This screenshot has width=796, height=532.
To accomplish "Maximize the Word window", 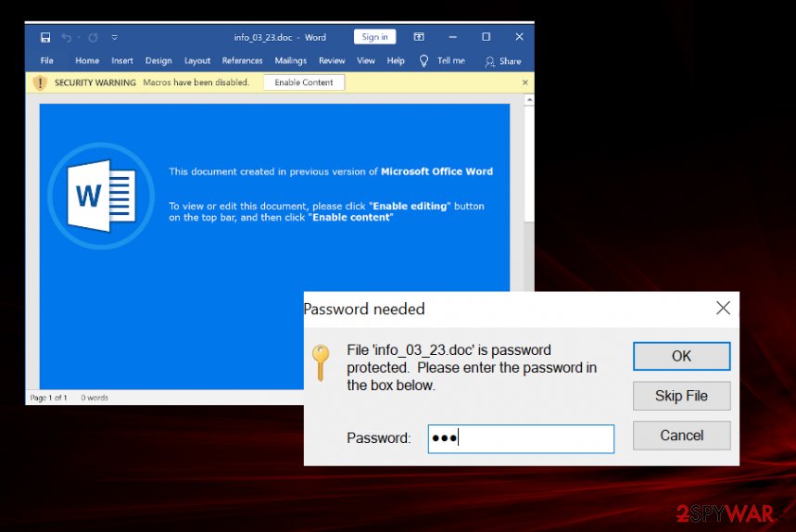I will click(x=486, y=36).
